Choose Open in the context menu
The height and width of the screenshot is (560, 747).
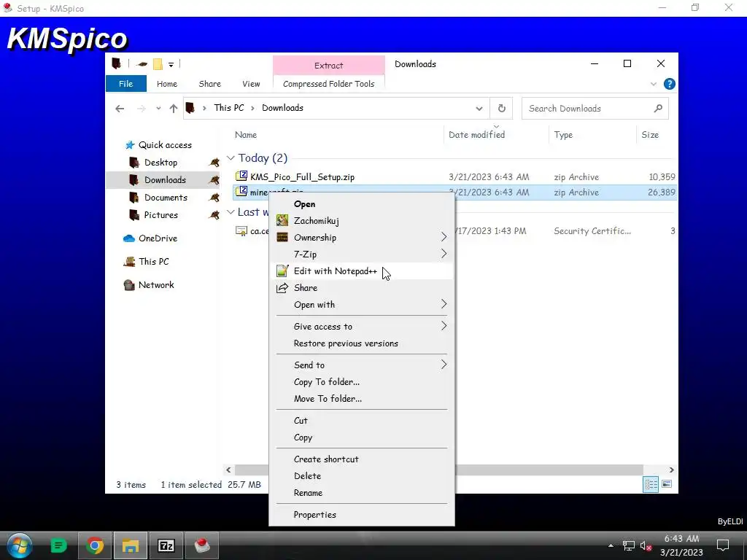[362, 204]
